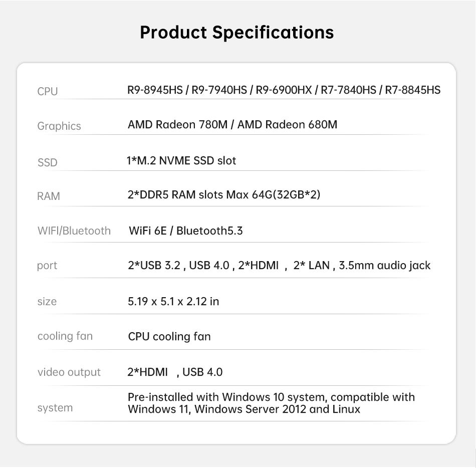Select the SSD row label

point(48,162)
